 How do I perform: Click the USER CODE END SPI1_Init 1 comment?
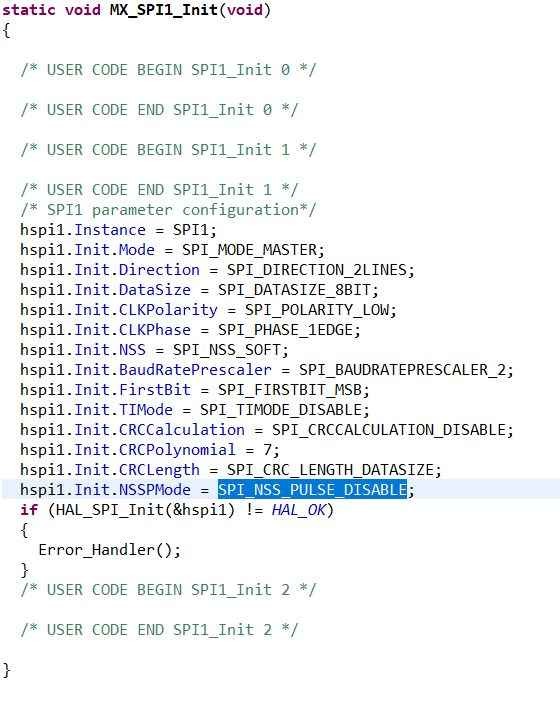tap(159, 190)
